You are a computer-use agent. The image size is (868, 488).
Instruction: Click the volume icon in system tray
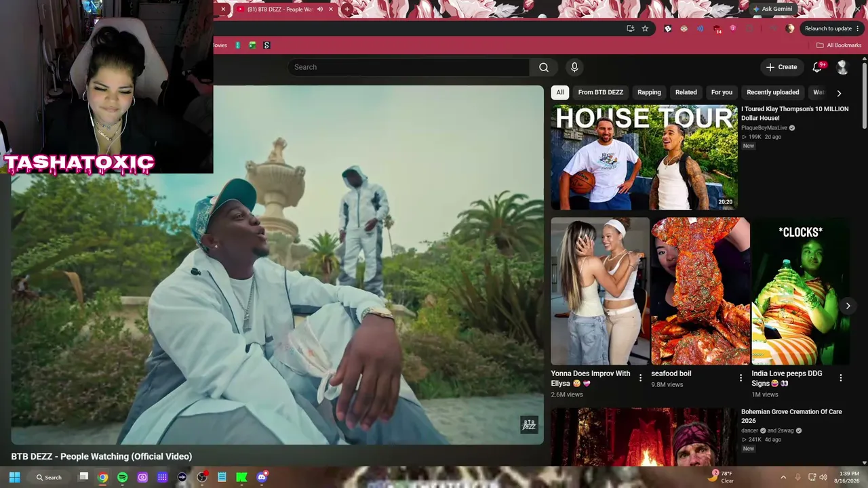tap(823, 477)
